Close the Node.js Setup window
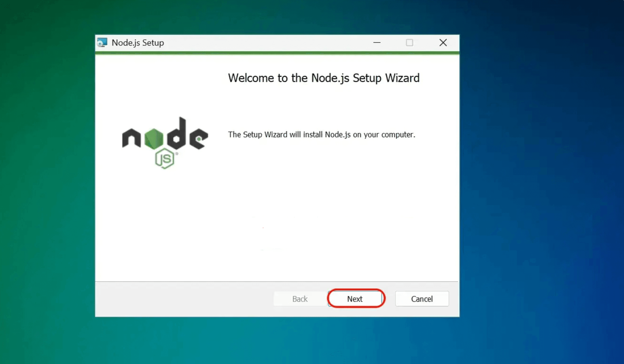 pyautogui.click(x=443, y=43)
